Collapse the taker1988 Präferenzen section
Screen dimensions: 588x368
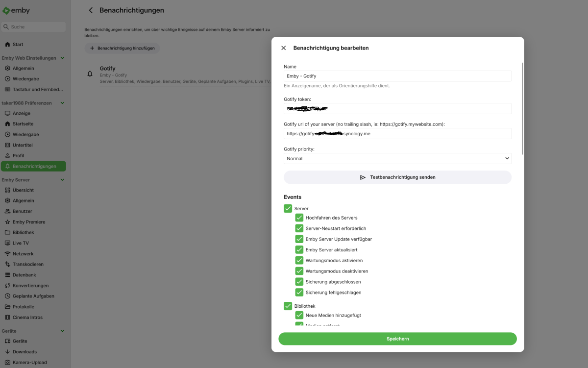[62, 103]
